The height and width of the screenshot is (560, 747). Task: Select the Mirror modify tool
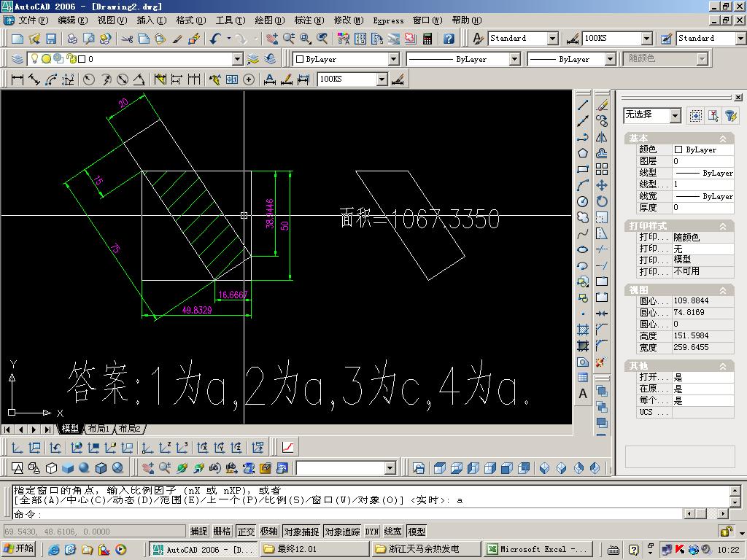pyautogui.click(x=602, y=137)
